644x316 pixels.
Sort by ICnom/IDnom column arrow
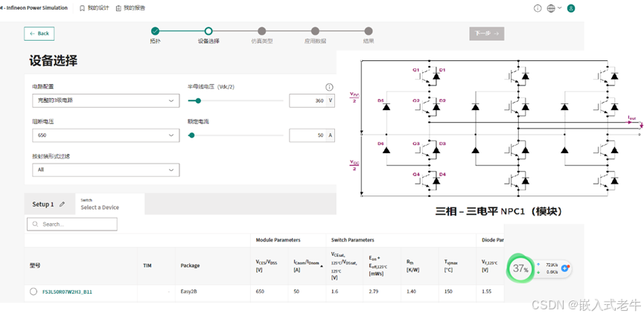[321, 266]
